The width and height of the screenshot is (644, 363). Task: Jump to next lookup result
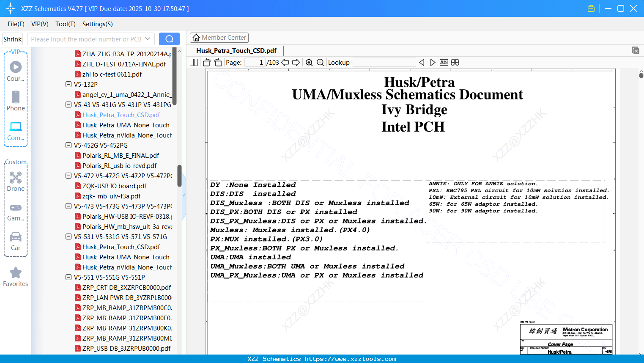433,63
